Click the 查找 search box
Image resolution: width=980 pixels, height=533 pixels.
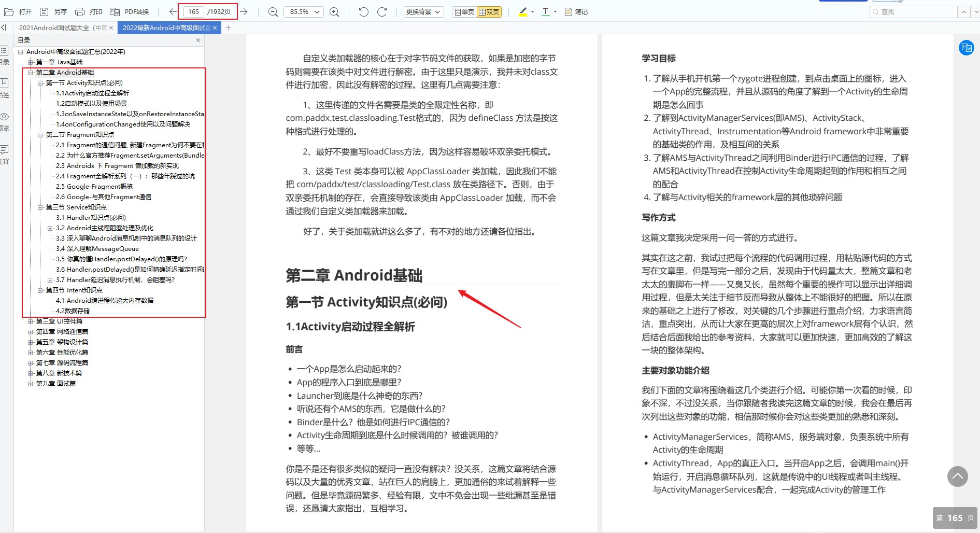[913, 11]
